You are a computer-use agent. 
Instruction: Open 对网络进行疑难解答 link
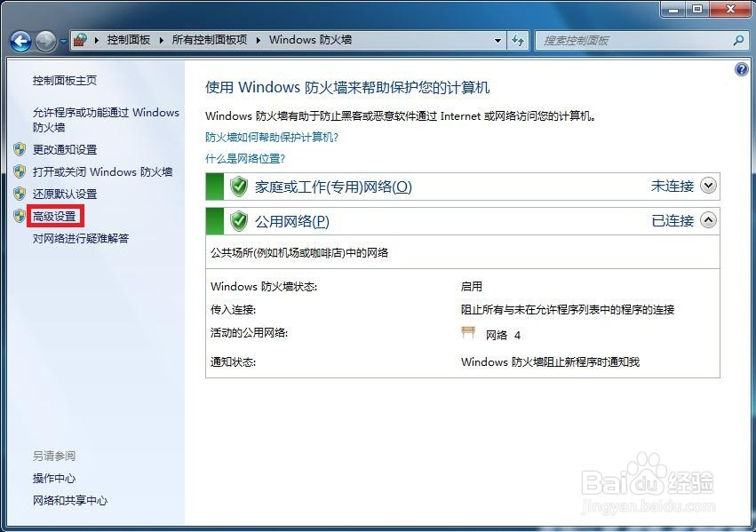(x=81, y=239)
